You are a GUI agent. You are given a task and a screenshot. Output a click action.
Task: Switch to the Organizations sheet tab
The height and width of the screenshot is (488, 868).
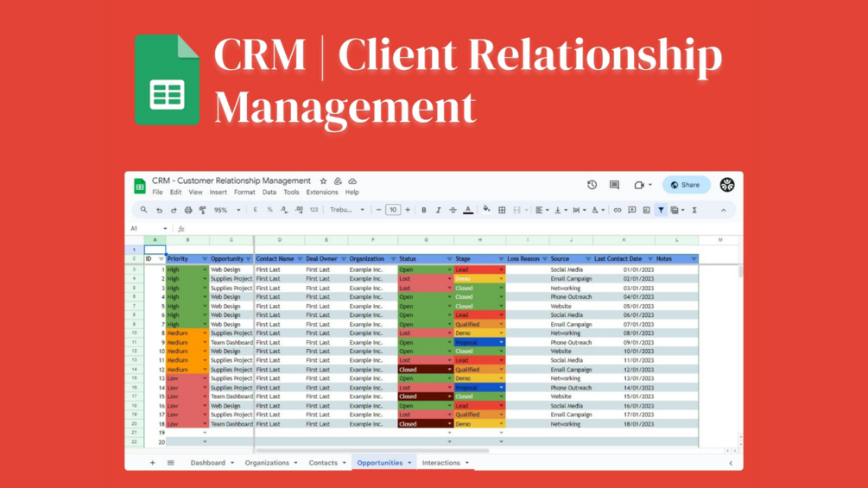(x=268, y=463)
